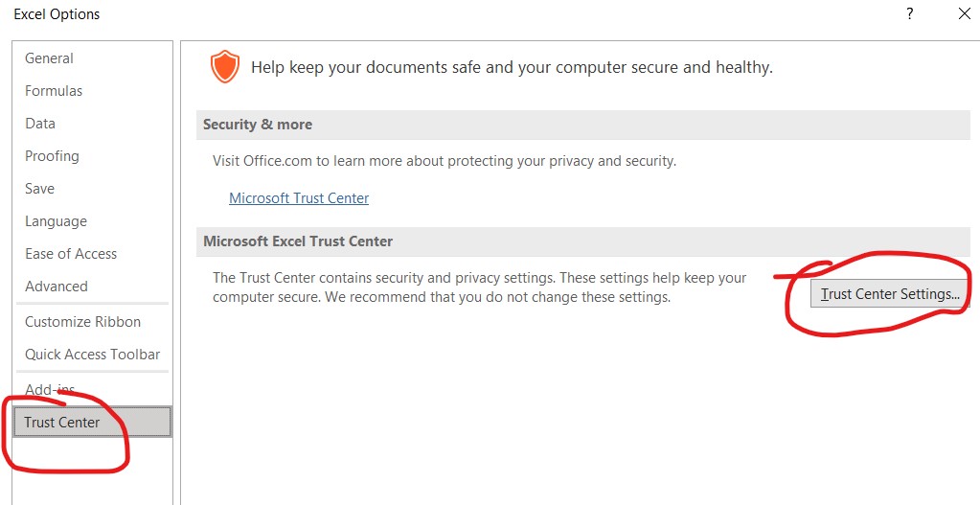Show the Advanced options page
This screenshot has height=505, width=980.
tap(57, 287)
